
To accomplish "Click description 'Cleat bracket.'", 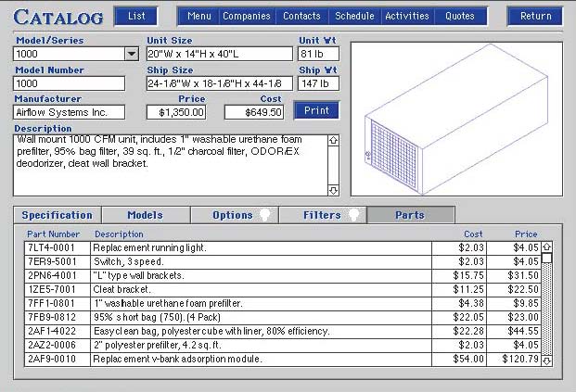I will tap(122, 289).
